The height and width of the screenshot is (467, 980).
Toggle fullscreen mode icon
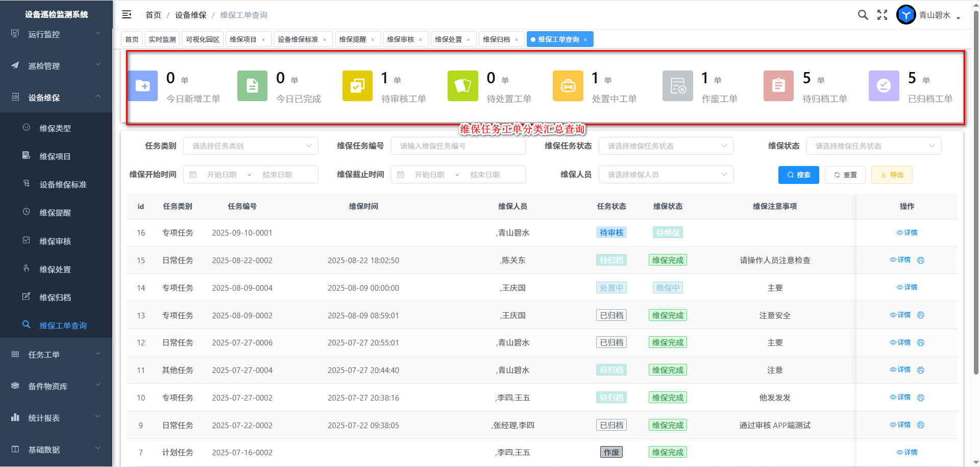click(882, 15)
